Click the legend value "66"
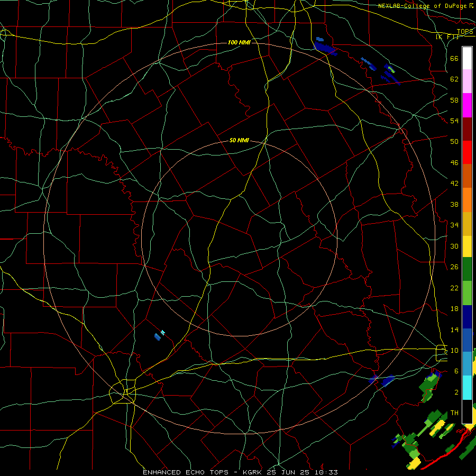The height and width of the screenshot is (476, 476). coord(454,58)
